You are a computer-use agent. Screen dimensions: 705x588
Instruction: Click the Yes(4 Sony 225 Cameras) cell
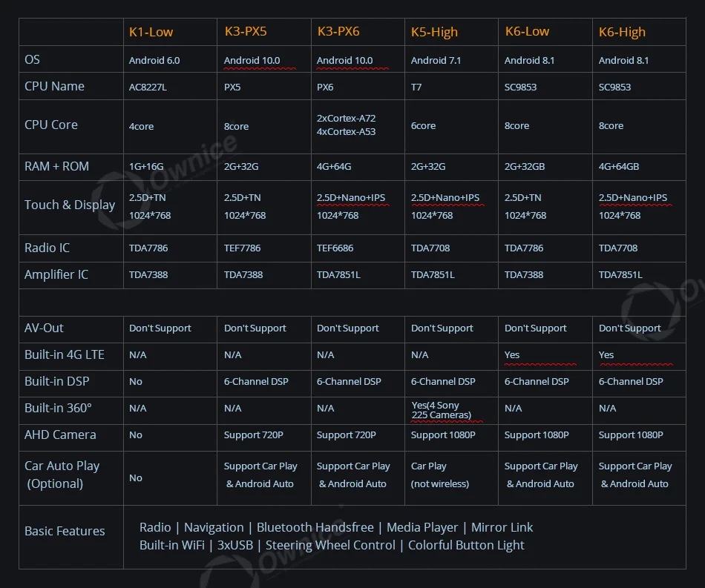pos(441,410)
